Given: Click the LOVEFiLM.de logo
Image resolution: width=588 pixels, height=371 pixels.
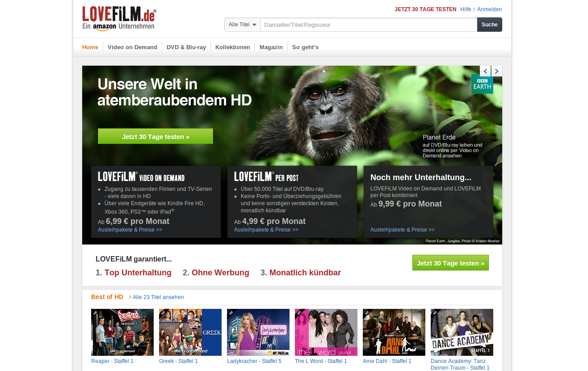Looking at the screenshot, I should click(119, 18).
